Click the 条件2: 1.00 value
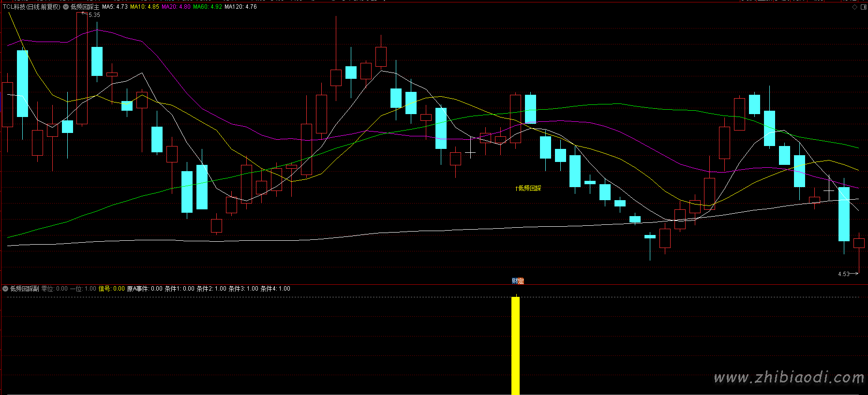 tap(211, 289)
